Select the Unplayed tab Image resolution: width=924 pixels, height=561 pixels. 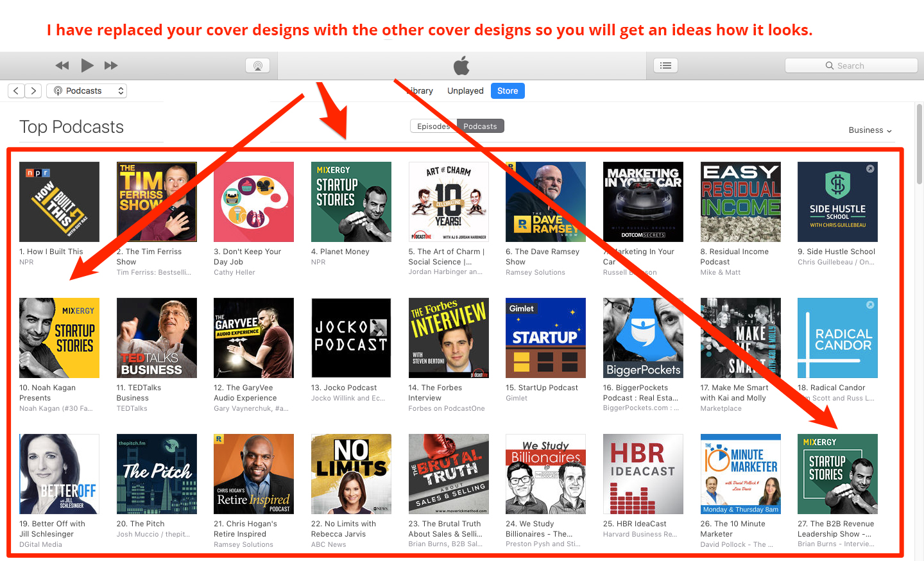pyautogui.click(x=465, y=91)
